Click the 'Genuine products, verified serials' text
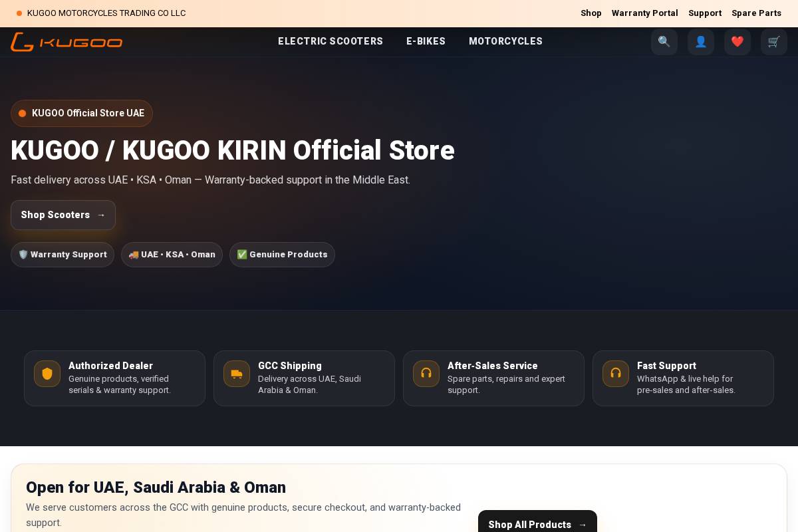Image resolution: width=798 pixels, height=532 pixels. (x=120, y=384)
